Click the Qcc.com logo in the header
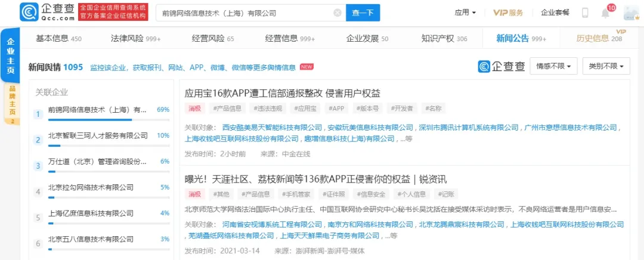 (47, 12)
